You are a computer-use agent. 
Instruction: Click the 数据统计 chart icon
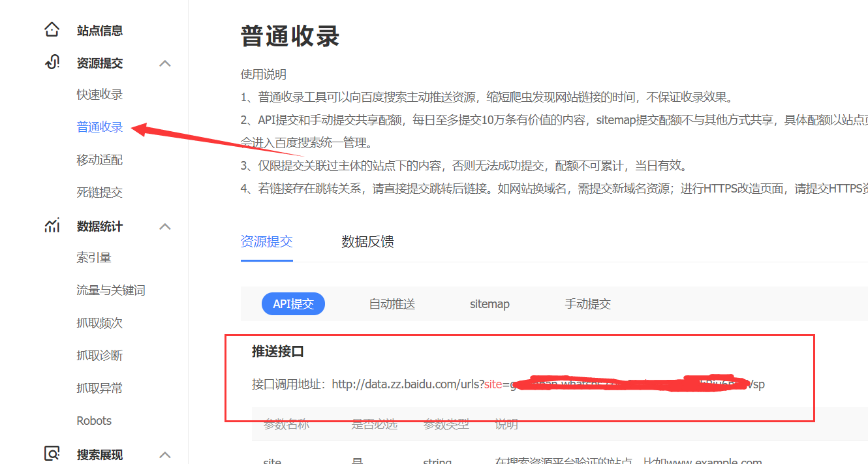pyautogui.click(x=52, y=226)
